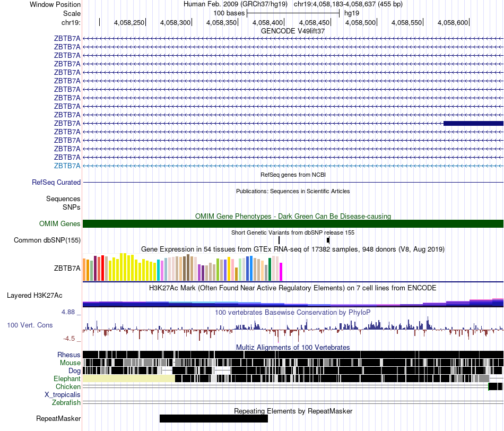Click the Chicken alignment label
504x431 pixels.
click(x=68, y=386)
